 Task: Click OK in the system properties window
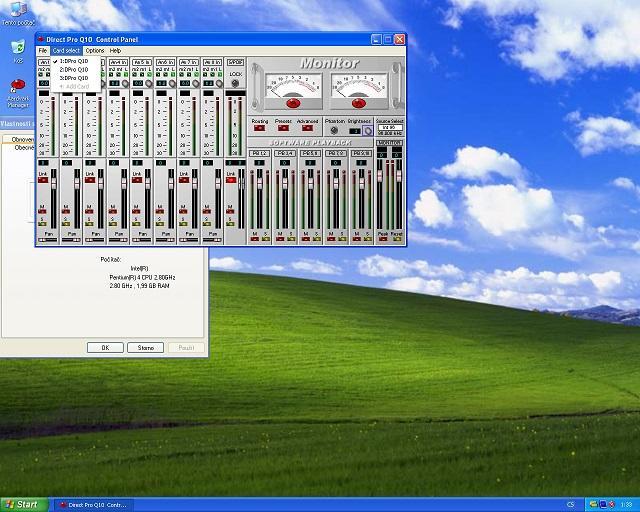pyautogui.click(x=105, y=347)
